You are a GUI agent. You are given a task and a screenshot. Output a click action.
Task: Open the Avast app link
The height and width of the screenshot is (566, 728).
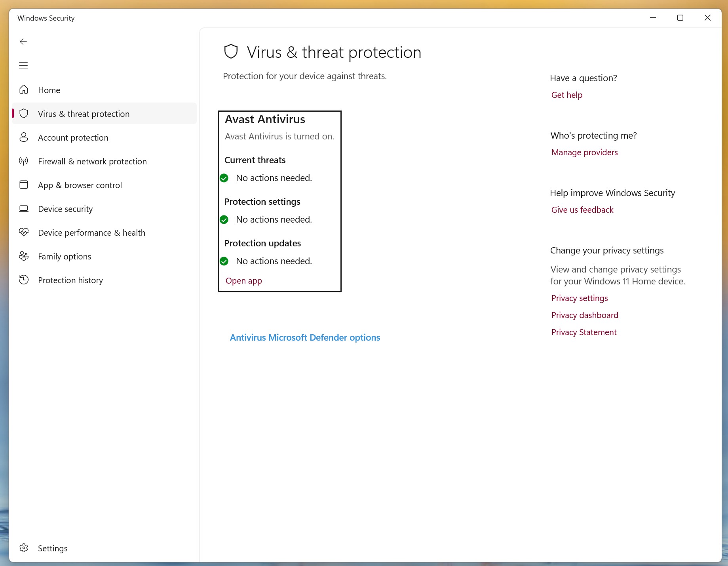click(244, 281)
